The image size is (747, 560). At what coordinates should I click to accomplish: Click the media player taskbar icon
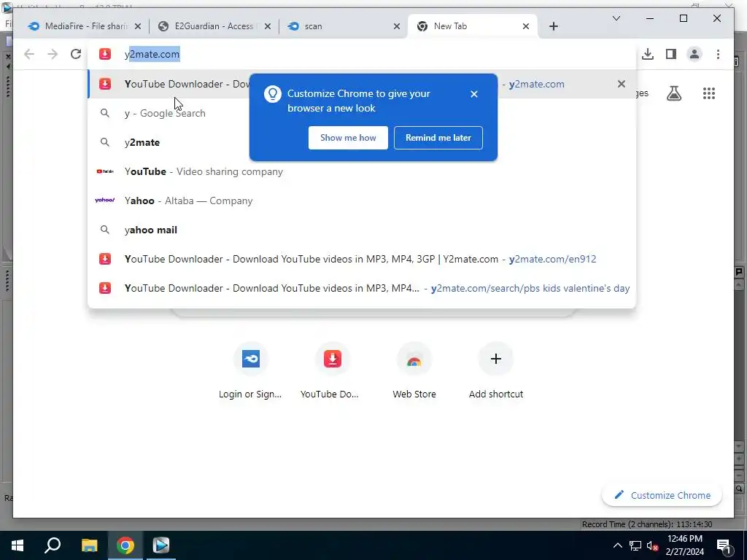click(161, 545)
